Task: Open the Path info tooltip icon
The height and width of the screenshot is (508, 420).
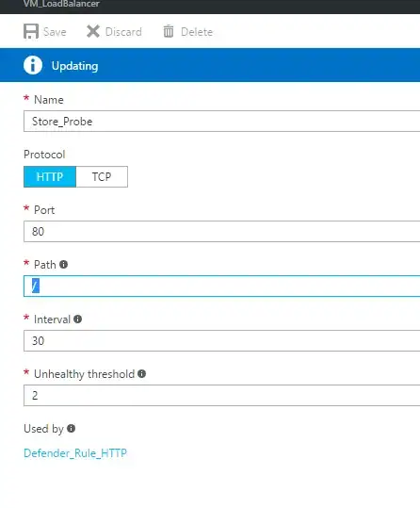Action: coord(63,264)
